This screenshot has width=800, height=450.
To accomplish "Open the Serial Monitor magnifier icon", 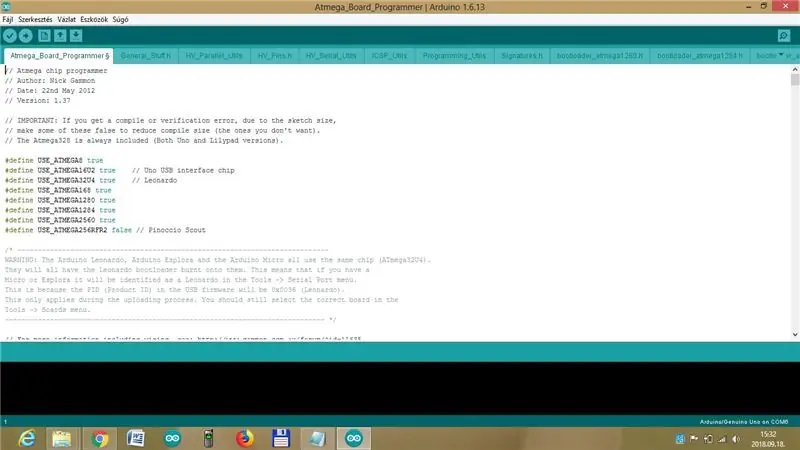I will (784, 36).
